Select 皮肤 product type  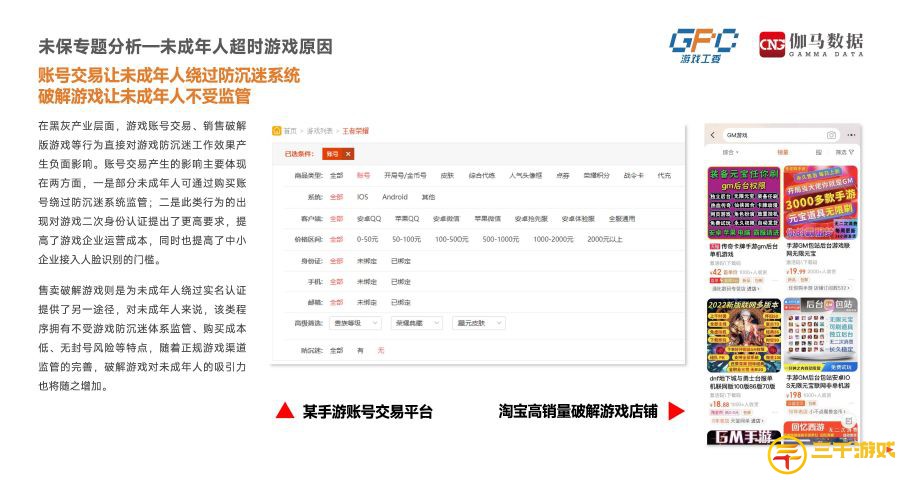tap(447, 175)
